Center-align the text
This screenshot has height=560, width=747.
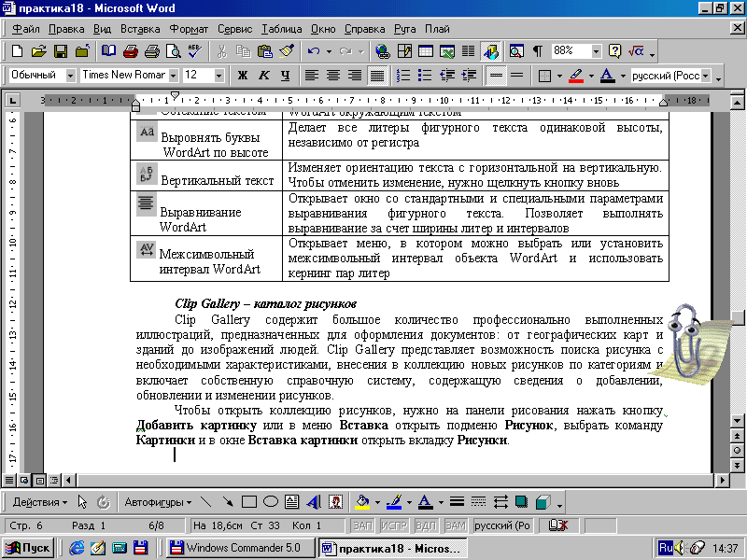coord(333,76)
